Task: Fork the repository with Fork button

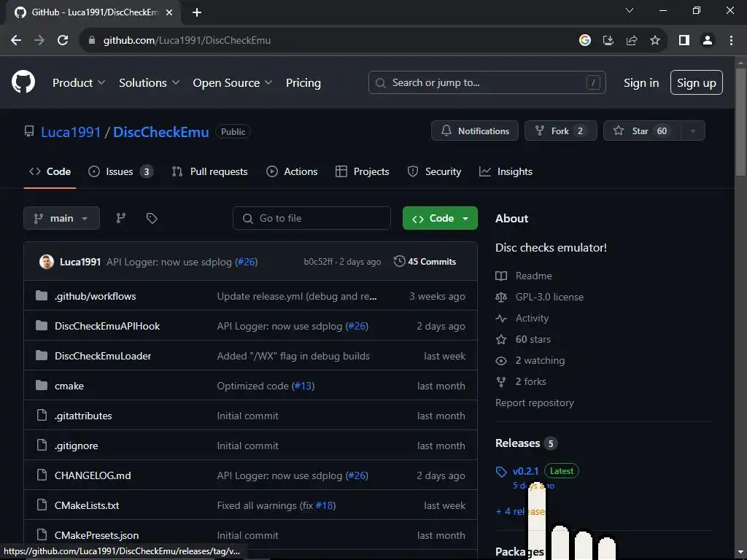Action: point(561,131)
